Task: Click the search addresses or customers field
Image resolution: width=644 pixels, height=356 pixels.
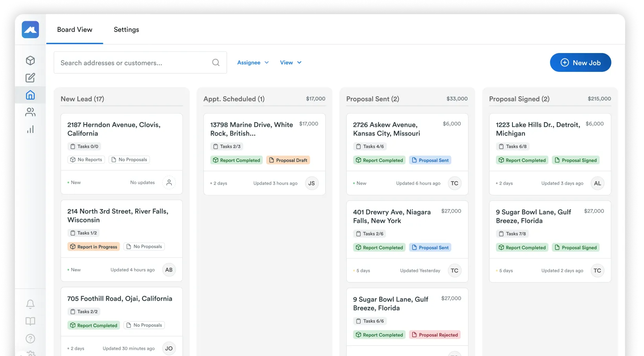Action: [x=140, y=62]
